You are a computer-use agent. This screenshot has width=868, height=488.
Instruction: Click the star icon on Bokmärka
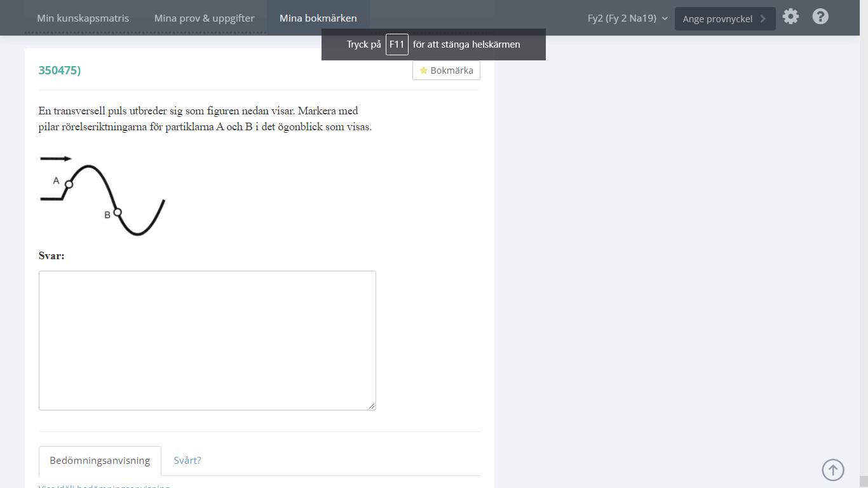[423, 71]
